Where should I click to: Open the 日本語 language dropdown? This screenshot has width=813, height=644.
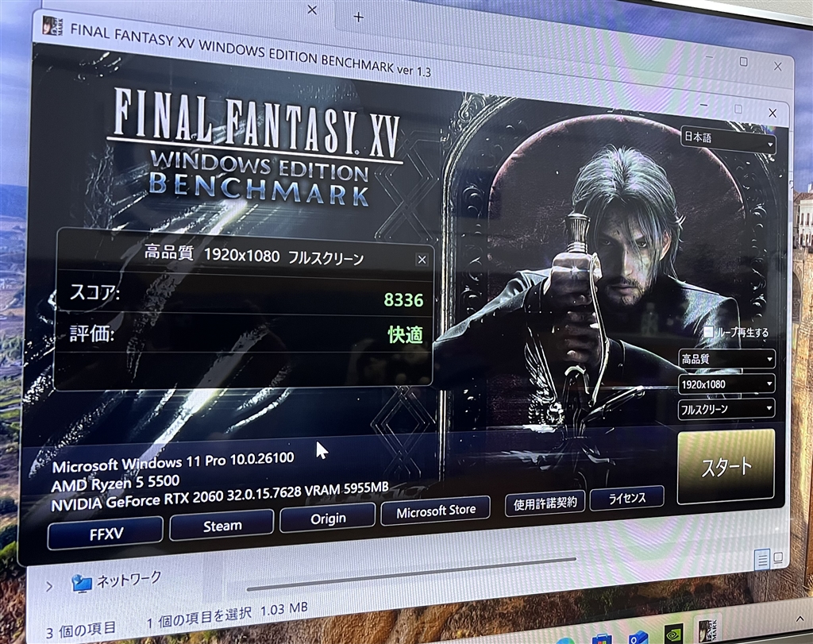(728, 140)
